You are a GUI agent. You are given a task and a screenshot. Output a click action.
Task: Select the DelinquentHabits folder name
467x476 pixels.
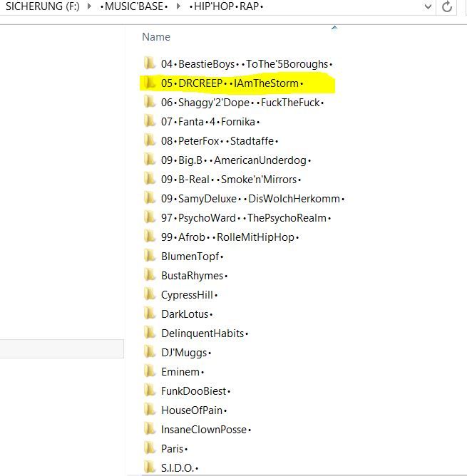pos(205,333)
